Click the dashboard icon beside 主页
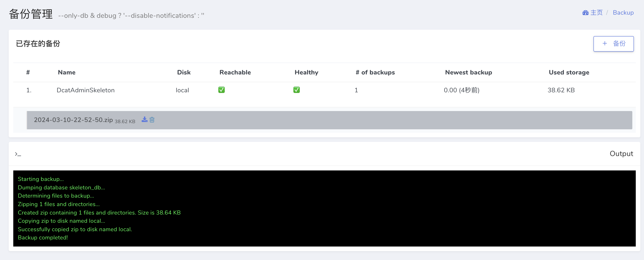This screenshot has width=644, height=260. 585,13
